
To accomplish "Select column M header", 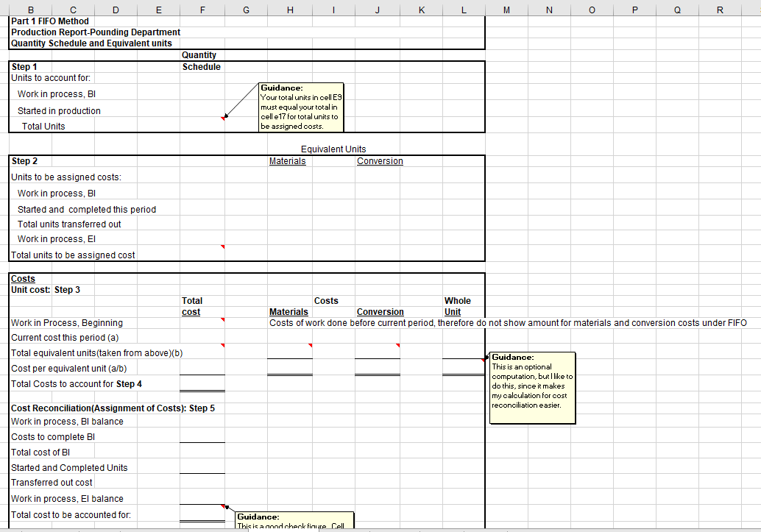I will click(506, 10).
